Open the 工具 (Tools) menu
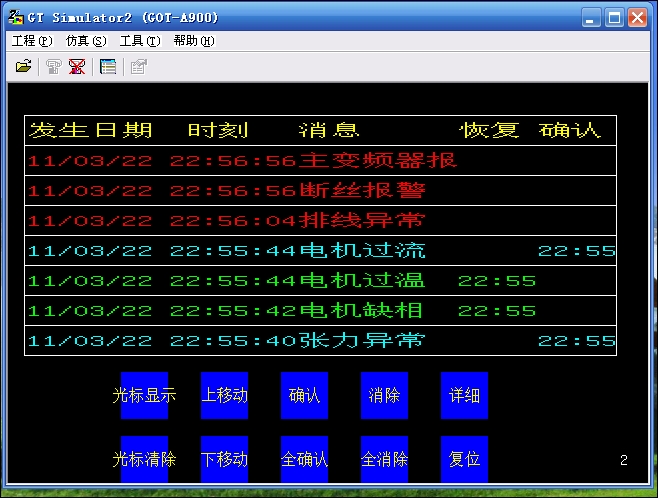Image resolution: width=658 pixels, height=498 pixels. (139, 41)
